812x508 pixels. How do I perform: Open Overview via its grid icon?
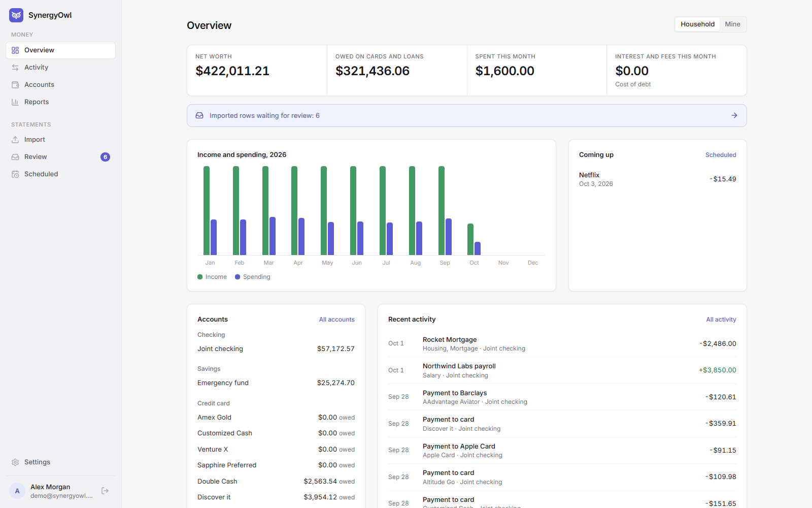tap(15, 50)
